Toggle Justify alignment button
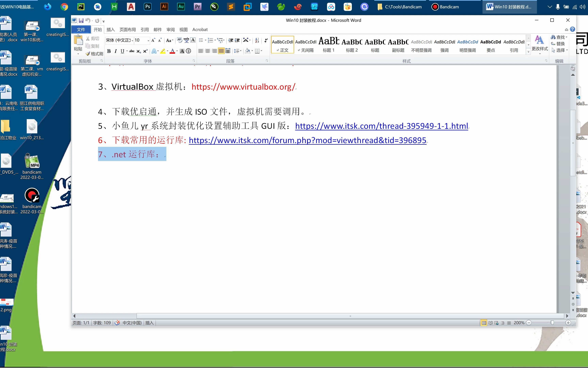This screenshot has width=588, height=368. tap(221, 51)
